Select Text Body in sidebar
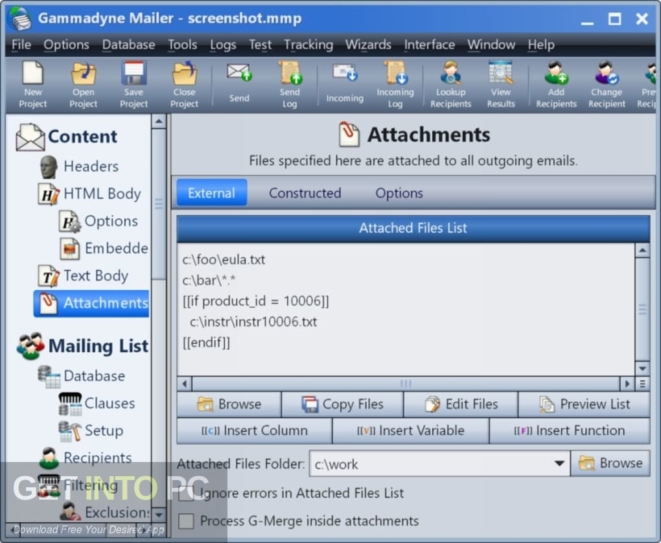Viewport: 661px width, 543px height. (x=96, y=276)
